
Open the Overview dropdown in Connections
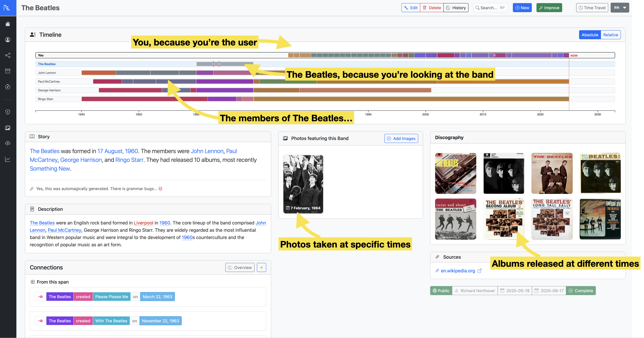coord(239,267)
